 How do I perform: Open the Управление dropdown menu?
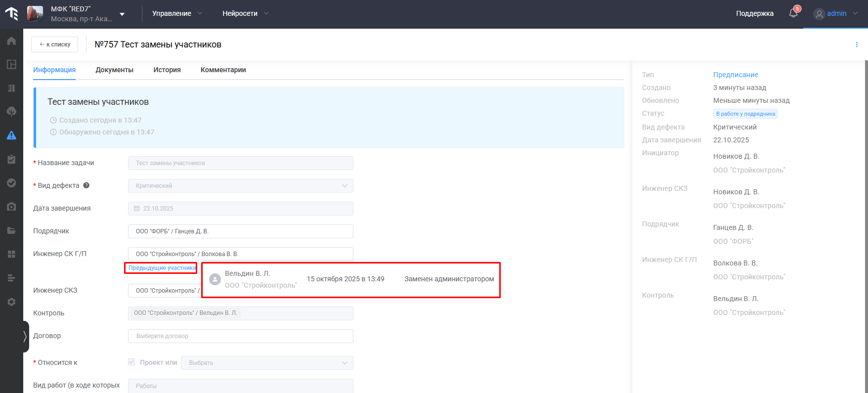pos(177,13)
